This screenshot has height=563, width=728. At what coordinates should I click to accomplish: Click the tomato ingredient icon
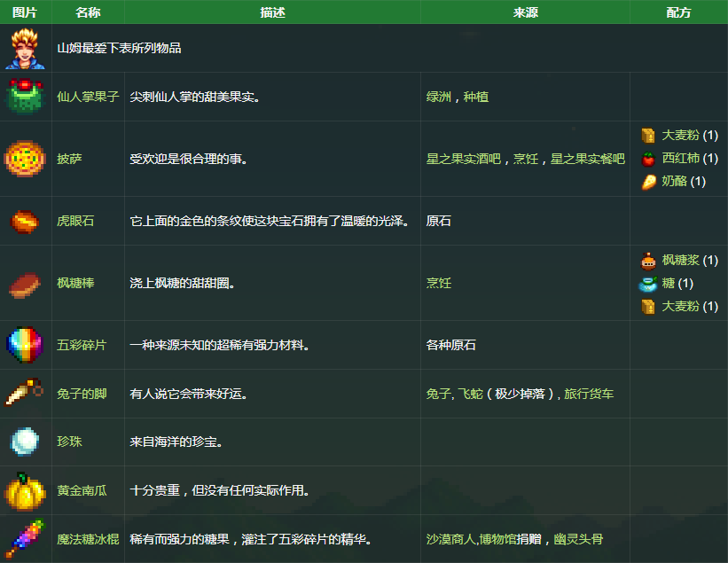pos(648,159)
